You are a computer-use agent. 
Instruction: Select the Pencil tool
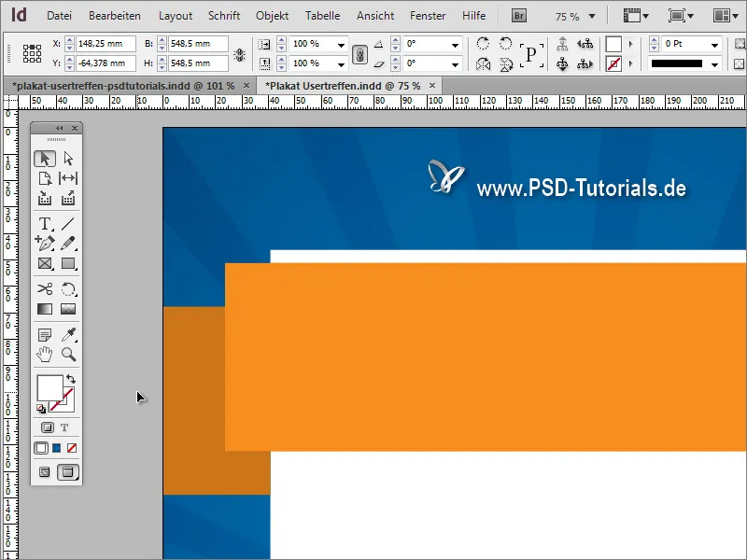pyautogui.click(x=68, y=244)
